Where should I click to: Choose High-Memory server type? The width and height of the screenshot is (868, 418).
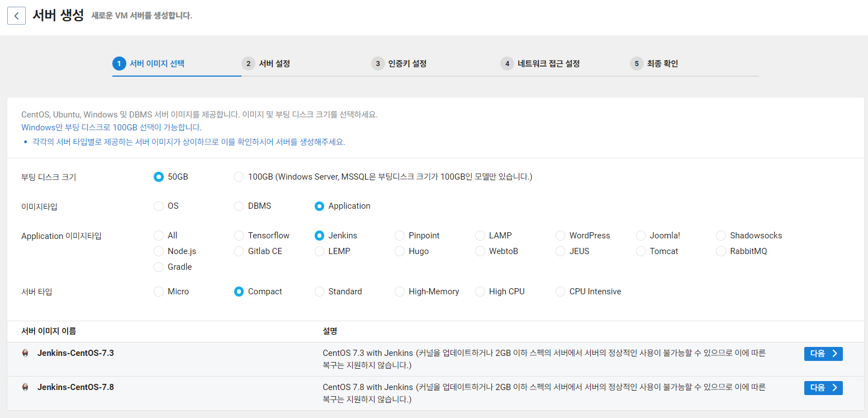[x=400, y=292]
